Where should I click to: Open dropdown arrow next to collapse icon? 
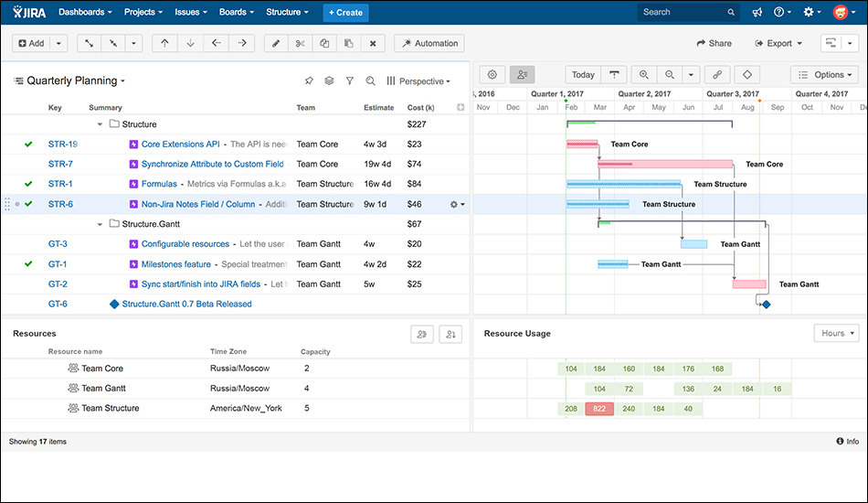(133, 43)
